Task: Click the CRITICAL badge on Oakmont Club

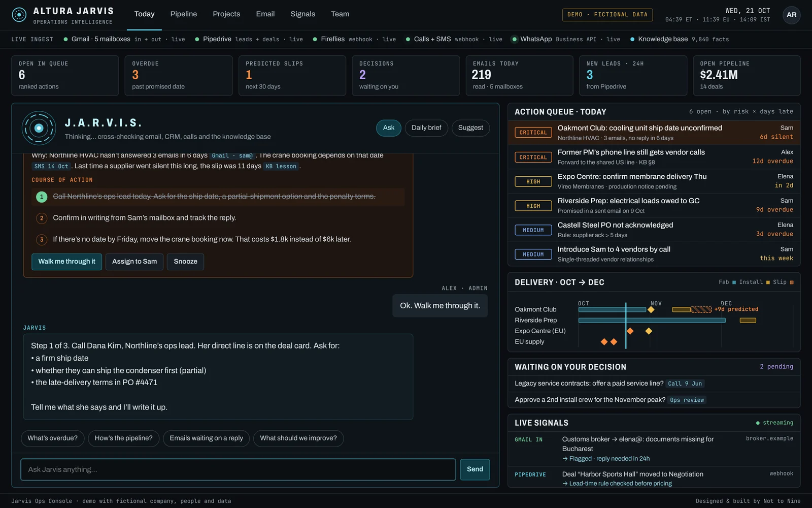Action: [x=533, y=133]
